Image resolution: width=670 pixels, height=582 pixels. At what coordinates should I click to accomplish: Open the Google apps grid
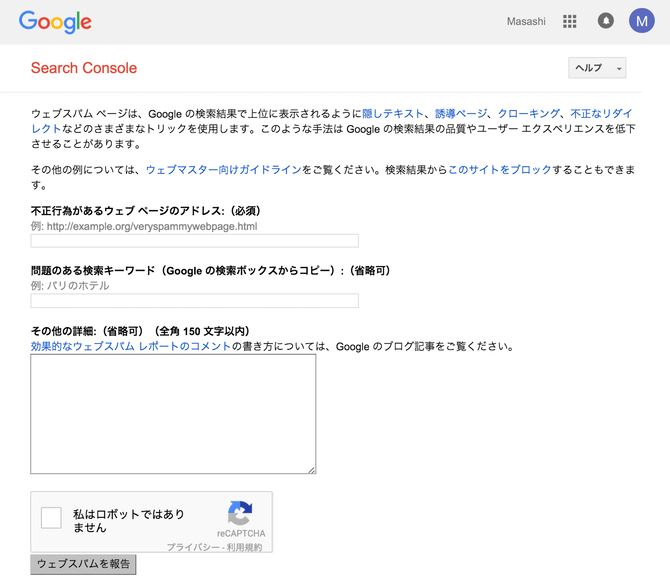tap(570, 21)
